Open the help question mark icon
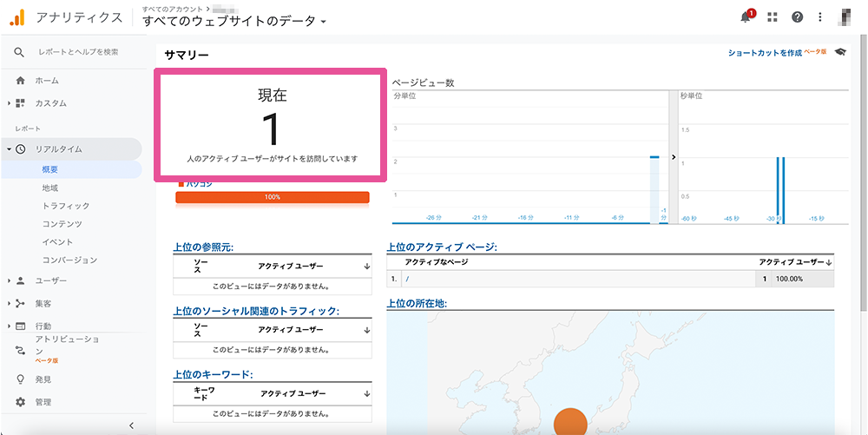This screenshot has width=868, height=435. pos(797,17)
